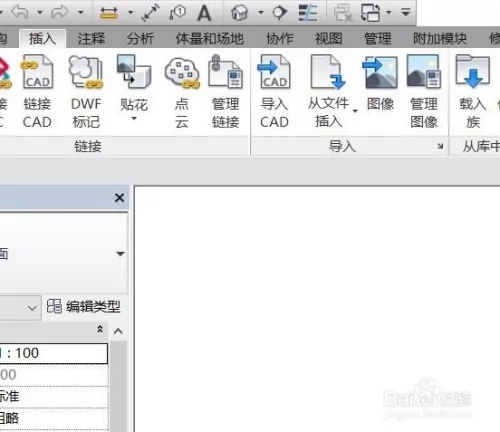Click the properties scrollbar up arrow
The height and width of the screenshot is (432, 500).
pos(118,331)
